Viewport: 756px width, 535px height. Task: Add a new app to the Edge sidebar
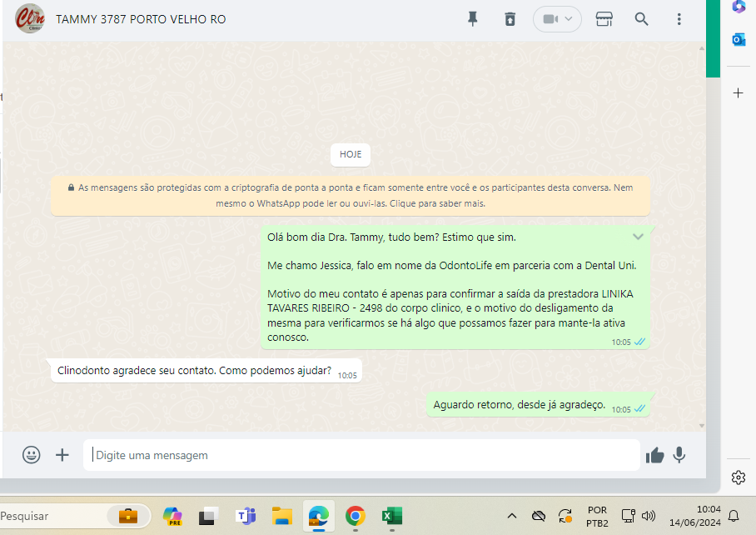point(739,92)
